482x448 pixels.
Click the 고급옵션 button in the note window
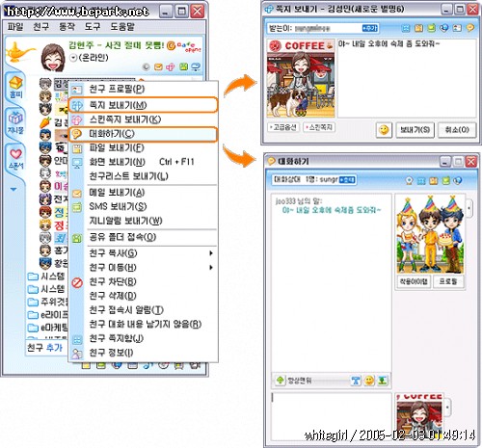[x=283, y=127]
